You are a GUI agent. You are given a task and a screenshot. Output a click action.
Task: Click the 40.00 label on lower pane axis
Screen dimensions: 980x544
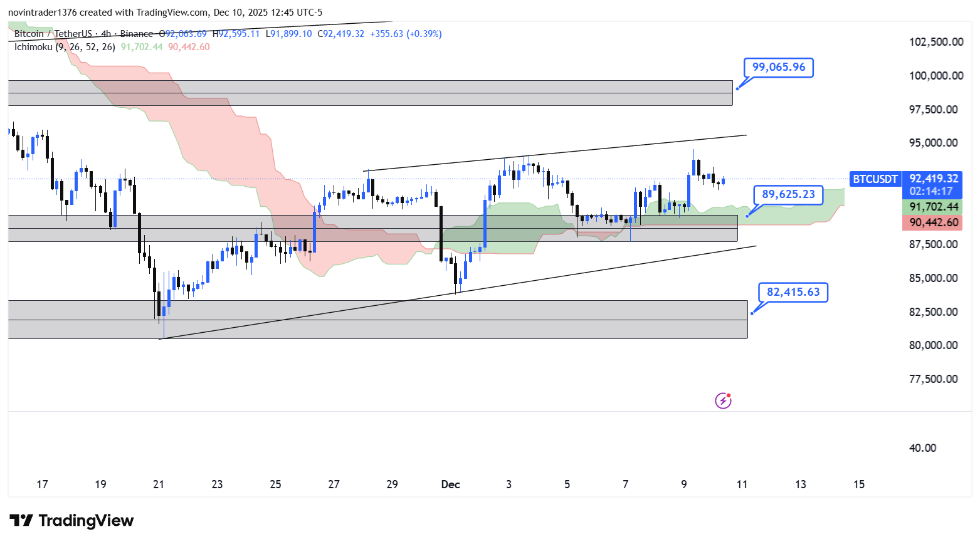click(922, 448)
